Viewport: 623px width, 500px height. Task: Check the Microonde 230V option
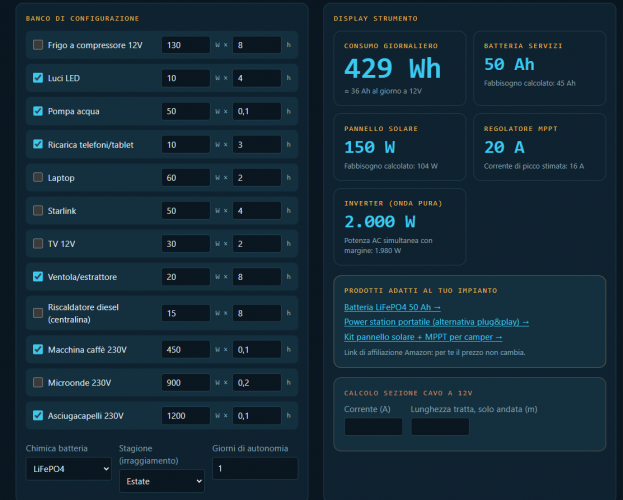click(x=38, y=382)
